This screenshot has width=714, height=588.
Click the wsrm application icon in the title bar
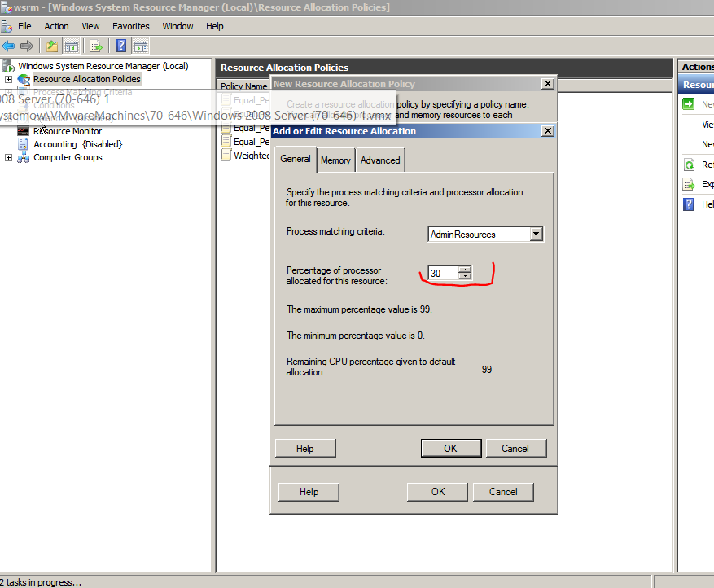coord(7,7)
